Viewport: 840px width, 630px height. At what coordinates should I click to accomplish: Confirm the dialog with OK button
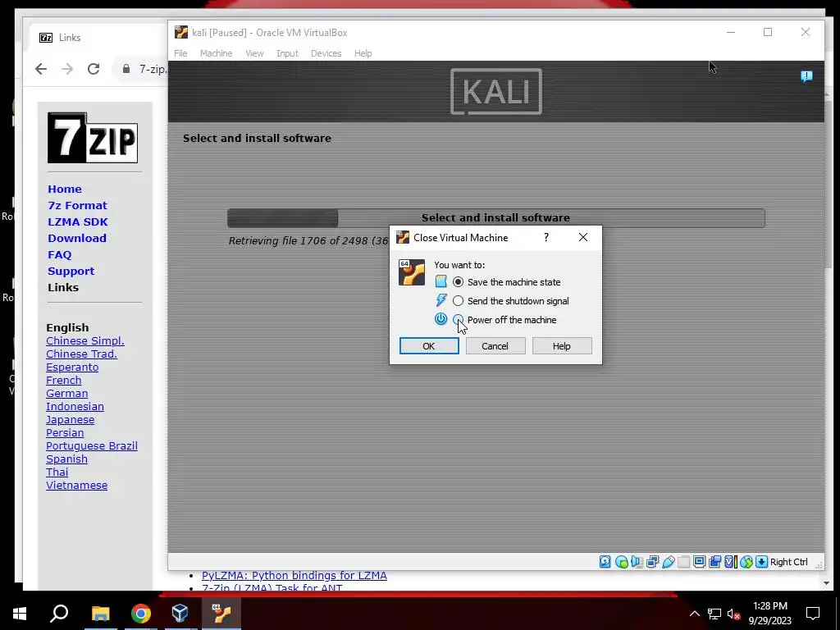[x=428, y=346]
